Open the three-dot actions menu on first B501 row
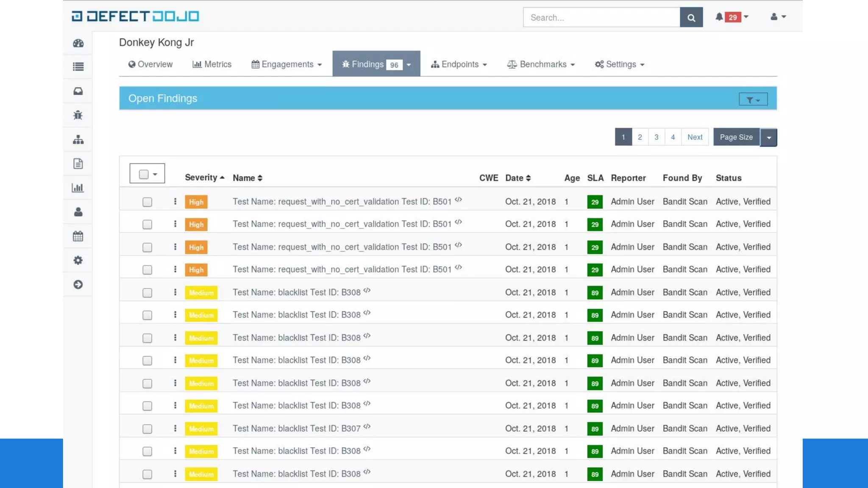 click(x=175, y=202)
